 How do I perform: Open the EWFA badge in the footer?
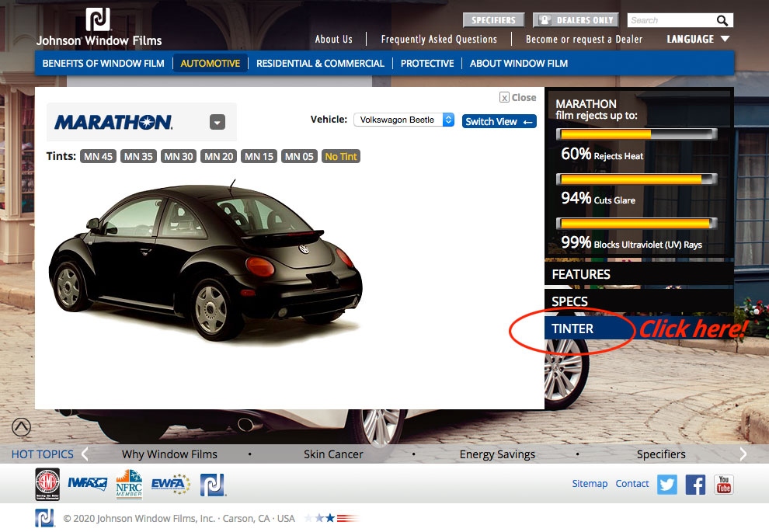tap(169, 484)
